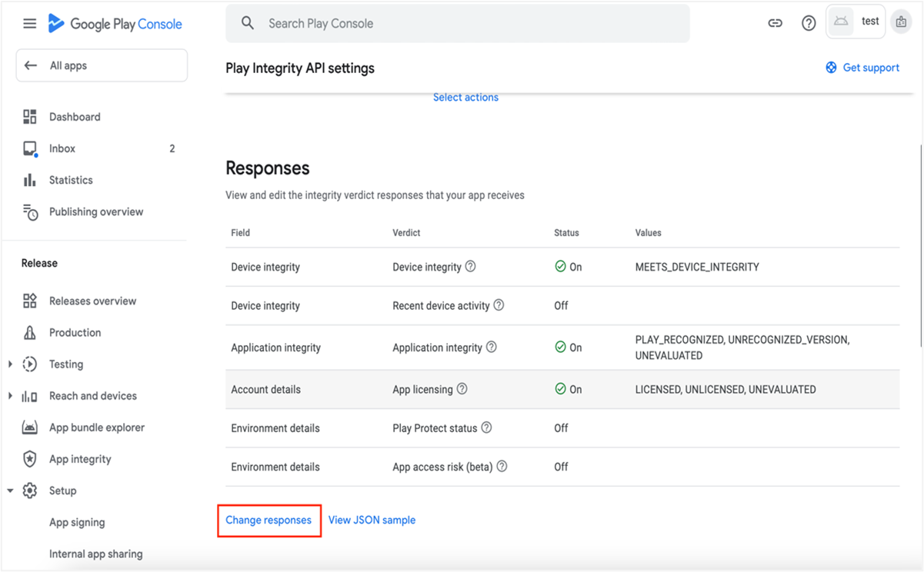This screenshot has width=924, height=572.
Task: Open the Dashboard page
Action: pyautogui.click(x=75, y=117)
